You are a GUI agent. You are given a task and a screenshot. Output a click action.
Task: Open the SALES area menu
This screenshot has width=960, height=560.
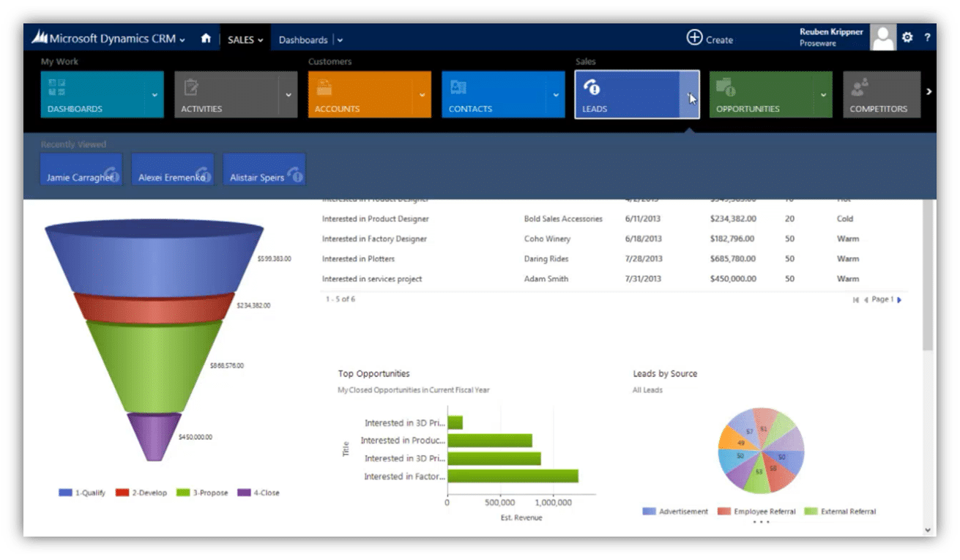point(245,40)
